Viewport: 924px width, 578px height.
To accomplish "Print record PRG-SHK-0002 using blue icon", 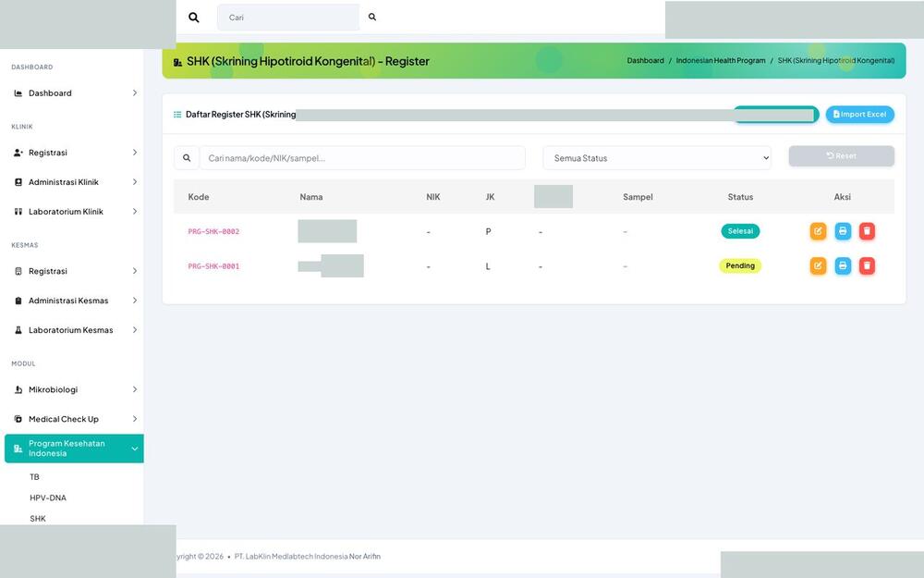I will pos(843,231).
